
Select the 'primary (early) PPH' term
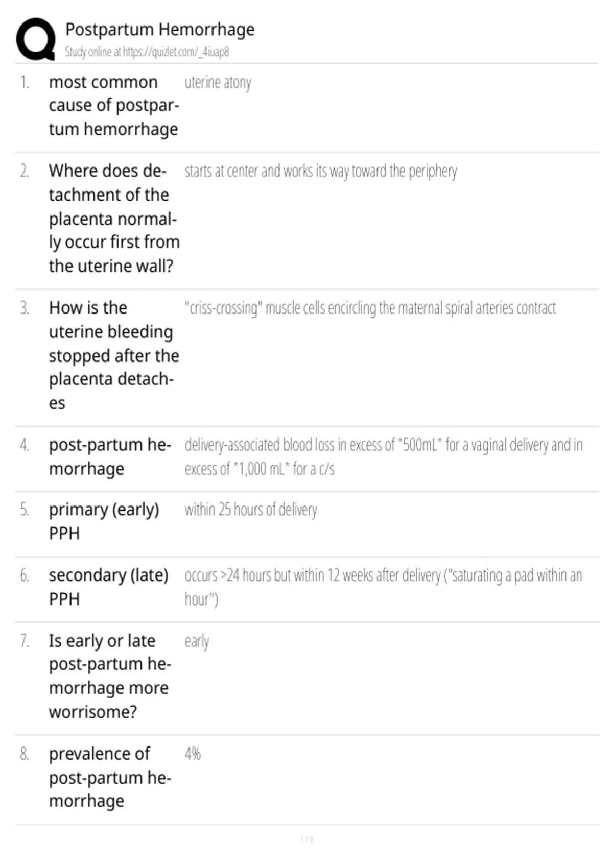coord(104,521)
